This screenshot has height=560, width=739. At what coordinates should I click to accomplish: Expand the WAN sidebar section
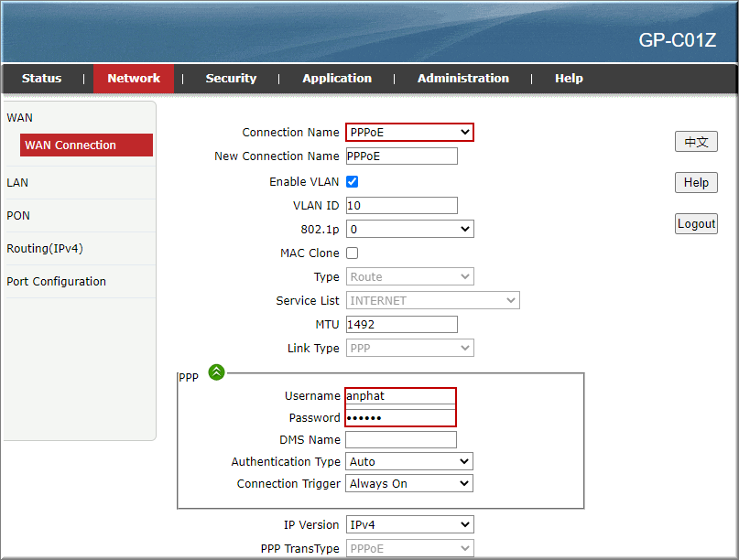click(x=19, y=117)
